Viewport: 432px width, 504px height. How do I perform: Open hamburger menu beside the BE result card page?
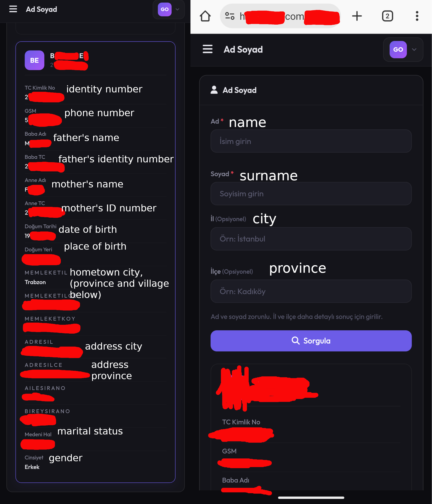pyautogui.click(x=13, y=9)
